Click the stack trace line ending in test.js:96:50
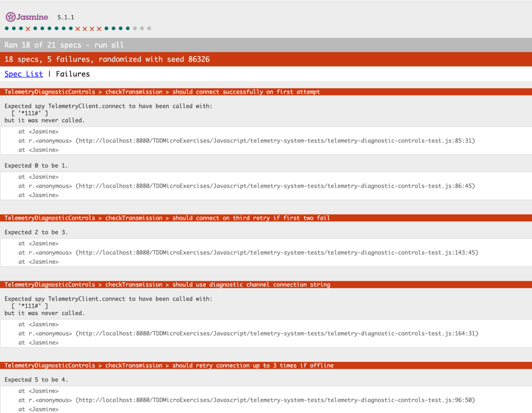 click(x=247, y=400)
